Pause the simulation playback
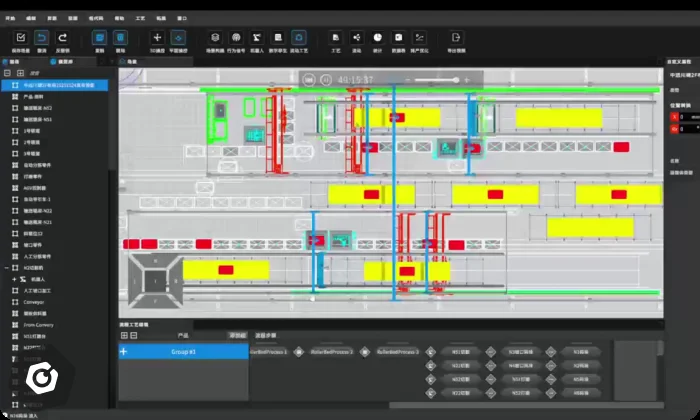Image resolution: width=700 pixels, height=420 pixels. (x=326, y=80)
